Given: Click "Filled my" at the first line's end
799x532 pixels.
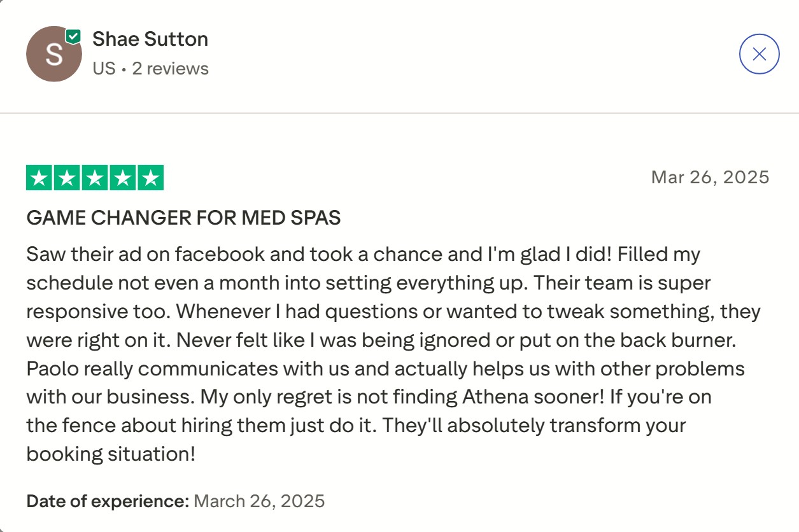Looking at the screenshot, I should 658,255.
